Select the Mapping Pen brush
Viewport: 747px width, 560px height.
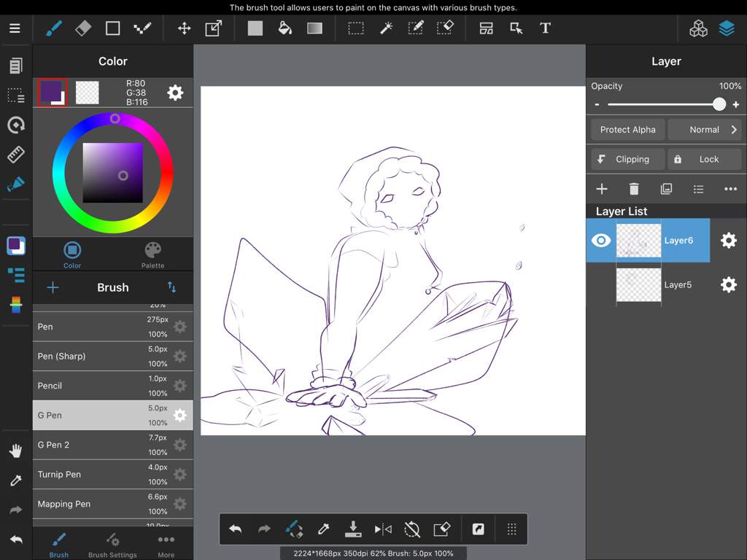point(113,504)
